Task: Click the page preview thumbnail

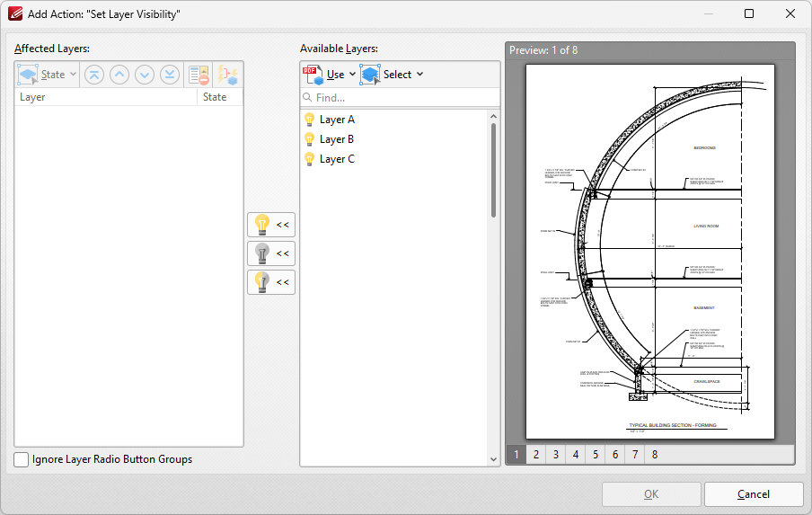Action: tap(650, 252)
